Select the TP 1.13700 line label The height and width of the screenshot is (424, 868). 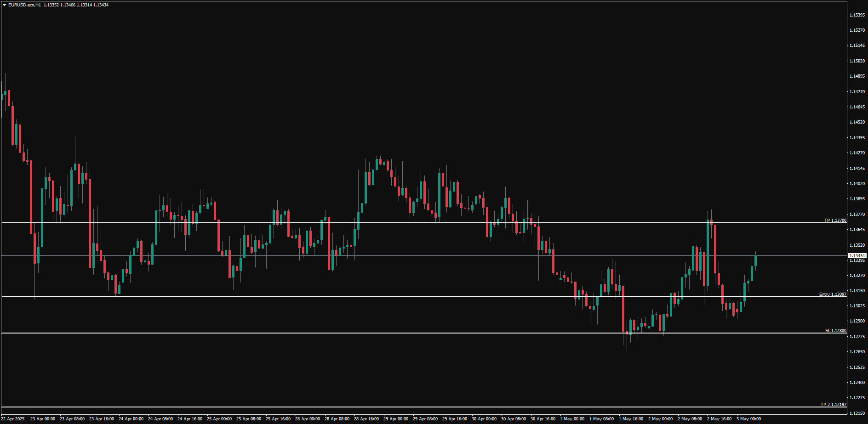pyautogui.click(x=835, y=220)
